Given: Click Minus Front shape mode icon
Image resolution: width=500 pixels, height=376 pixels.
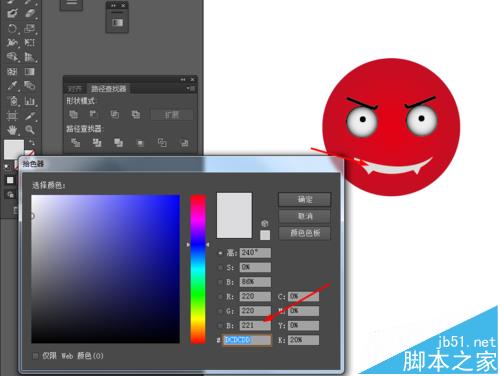Looking at the screenshot, I should coord(94,114).
